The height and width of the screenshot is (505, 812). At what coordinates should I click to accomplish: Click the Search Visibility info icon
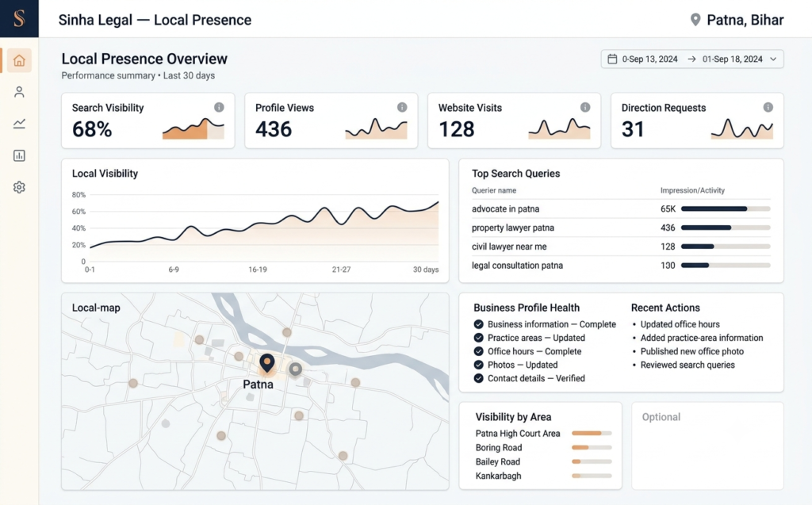[x=219, y=107]
